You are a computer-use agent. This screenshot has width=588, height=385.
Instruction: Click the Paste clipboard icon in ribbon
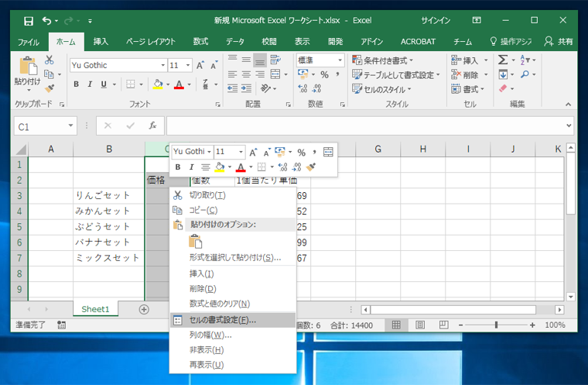point(28,66)
